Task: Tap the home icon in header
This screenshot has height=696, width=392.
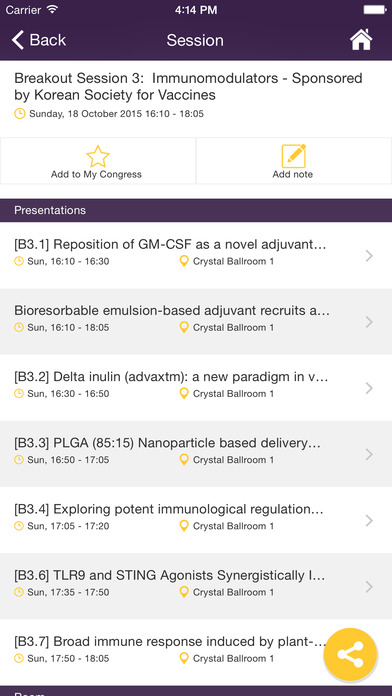Action: tap(361, 40)
